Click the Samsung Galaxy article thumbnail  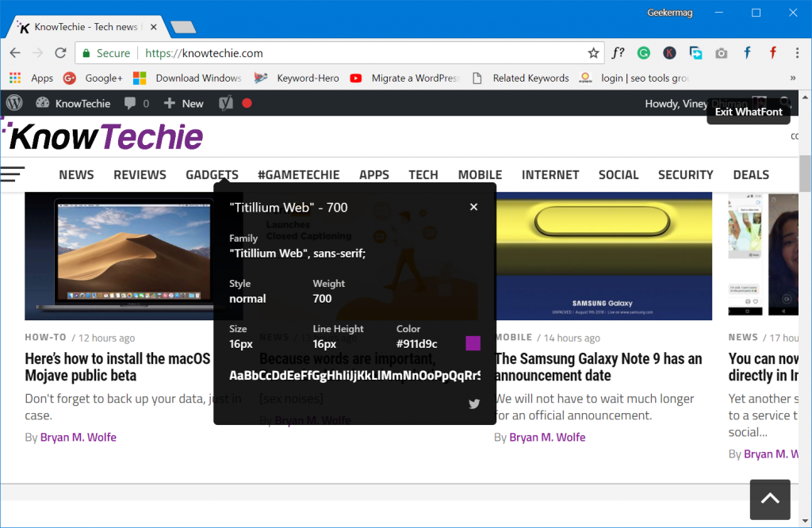click(x=603, y=256)
